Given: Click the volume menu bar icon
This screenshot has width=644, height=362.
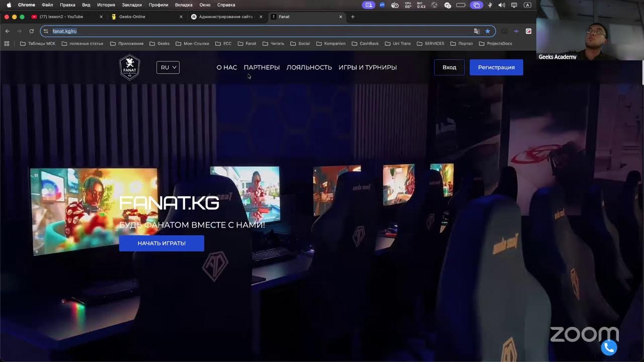Looking at the screenshot, I should click(x=502, y=5).
